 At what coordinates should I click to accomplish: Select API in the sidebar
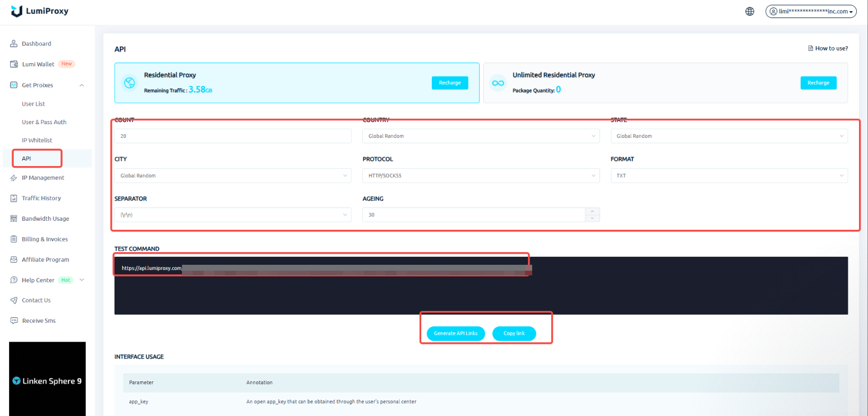click(x=27, y=159)
